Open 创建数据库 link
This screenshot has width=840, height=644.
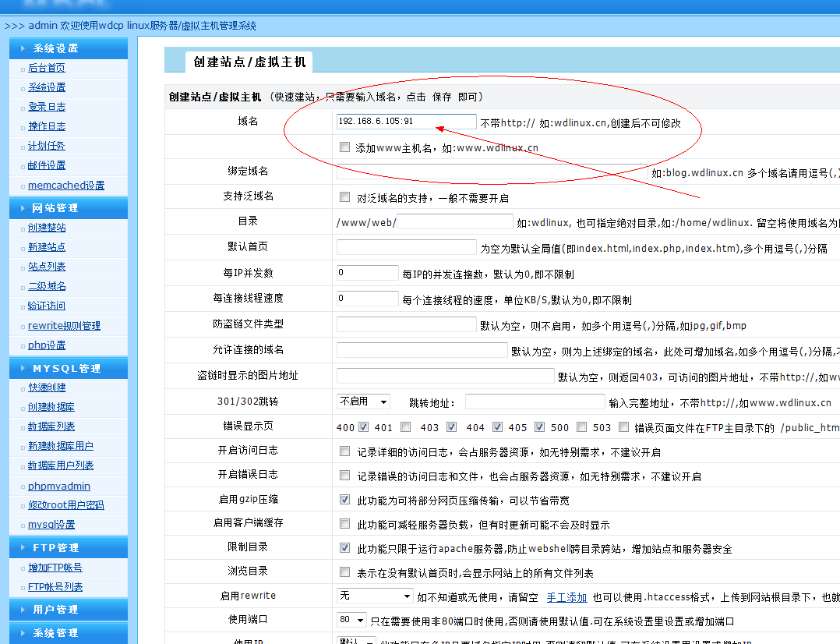[51, 407]
